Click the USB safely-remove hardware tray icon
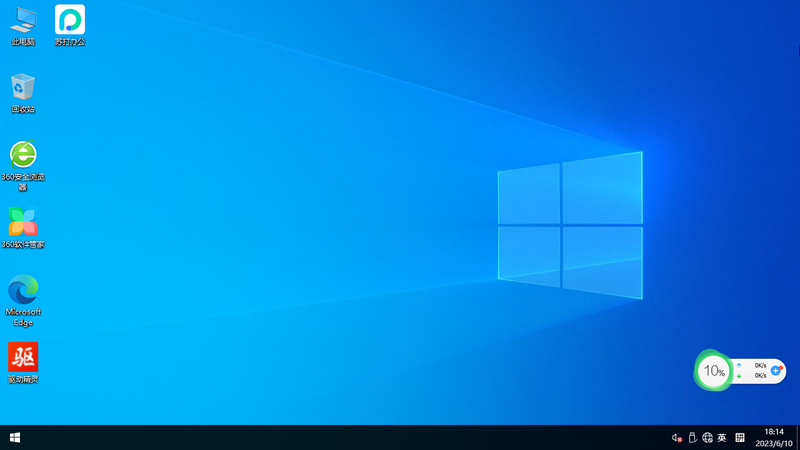This screenshot has height=450, width=800. coord(692,438)
